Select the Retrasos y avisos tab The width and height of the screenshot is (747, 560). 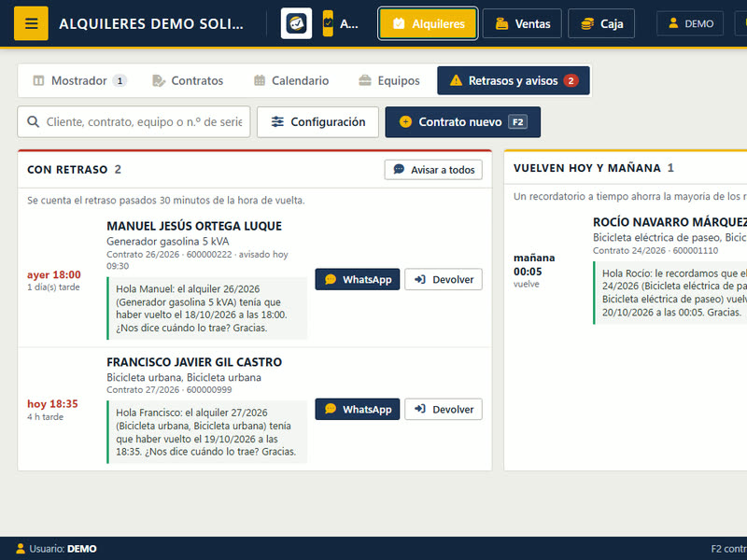pos(514,80)
